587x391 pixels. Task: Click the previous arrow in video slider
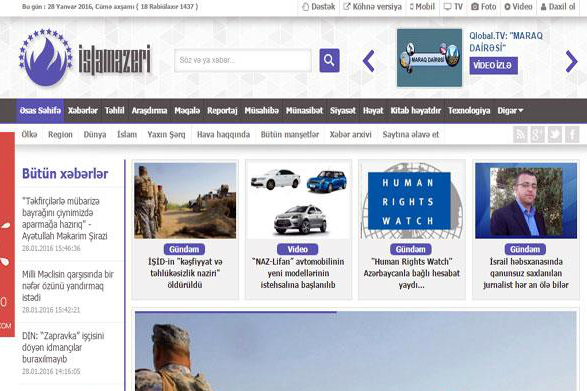(x=369, y=61)
